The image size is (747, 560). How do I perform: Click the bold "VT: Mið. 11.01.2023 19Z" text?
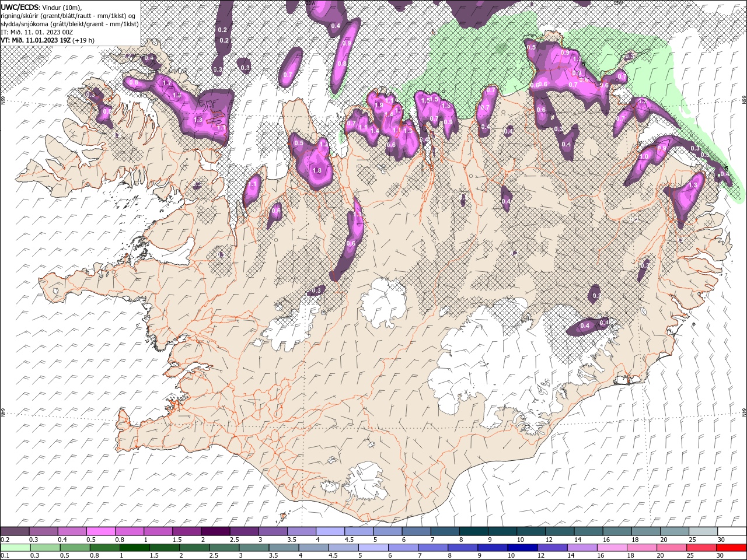[x=36, y=40]
